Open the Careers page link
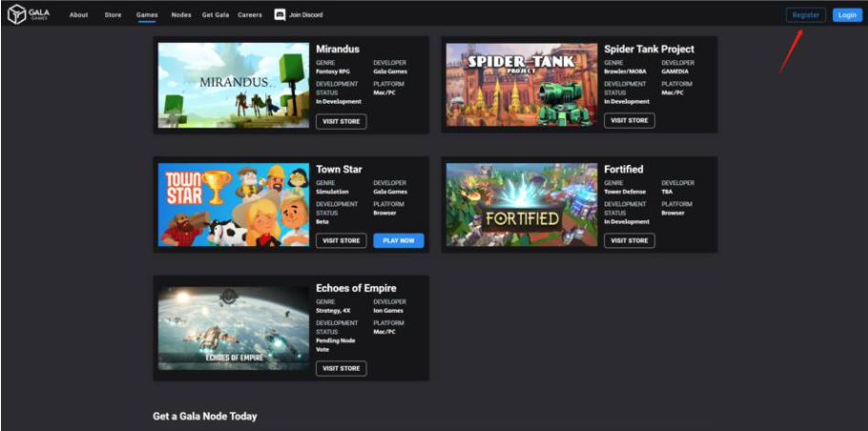The width and height of the screenshot is (868, 431). tap(250, 15)
